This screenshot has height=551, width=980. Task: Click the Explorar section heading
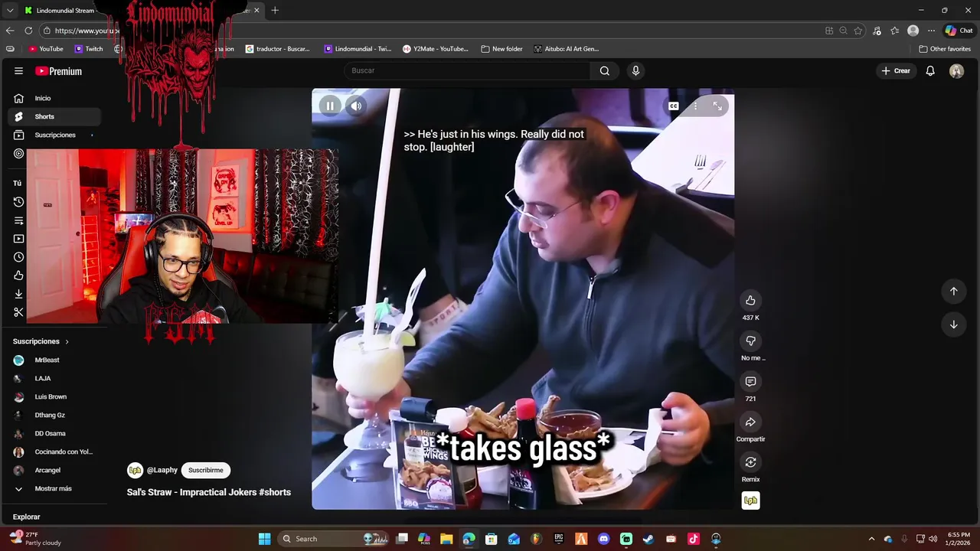(x=26, y=517)
